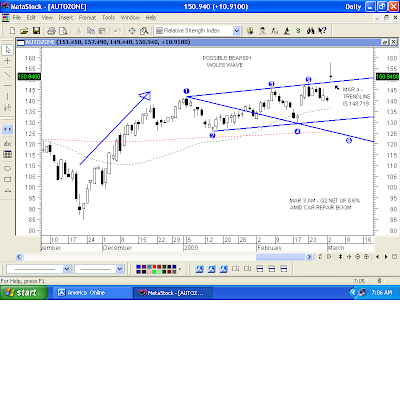Select the grid table tool

[x=8, y=154]
